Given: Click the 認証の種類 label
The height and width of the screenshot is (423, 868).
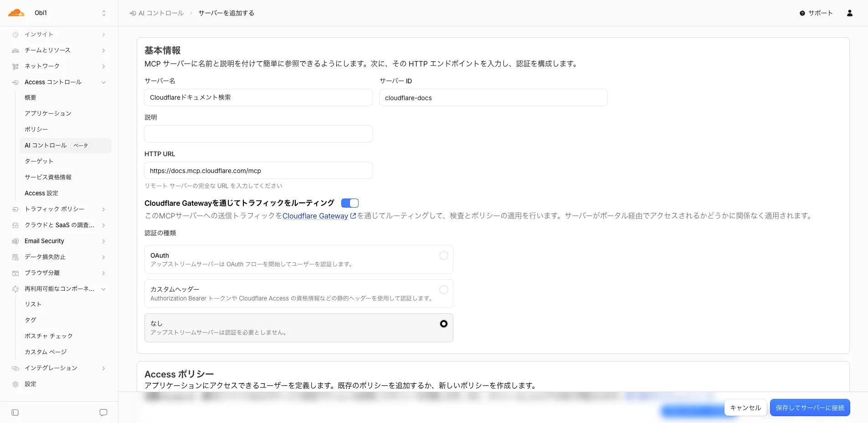Looking at the screenshot, I should (x=160, y=233).
